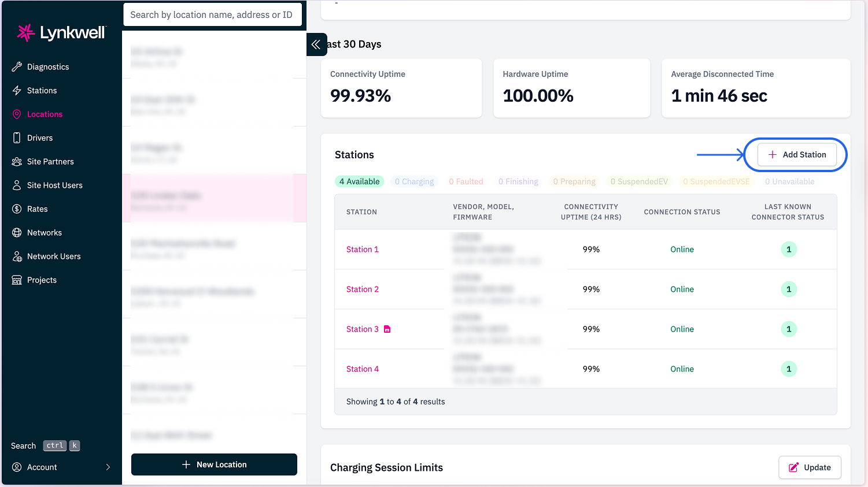Click the Lynkwell logo icon
This screenshot has height=487, width=868.
25,33
